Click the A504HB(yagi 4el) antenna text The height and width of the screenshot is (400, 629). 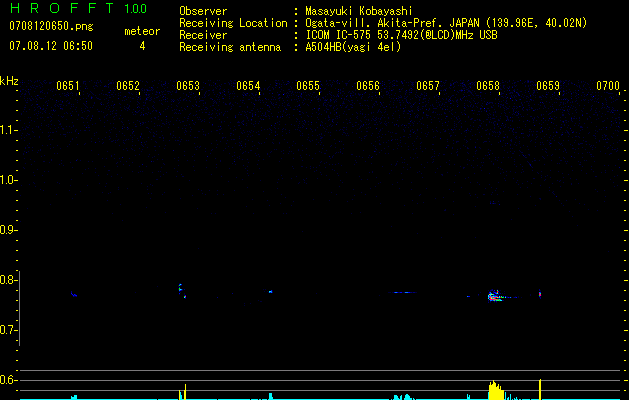point(353,47)
